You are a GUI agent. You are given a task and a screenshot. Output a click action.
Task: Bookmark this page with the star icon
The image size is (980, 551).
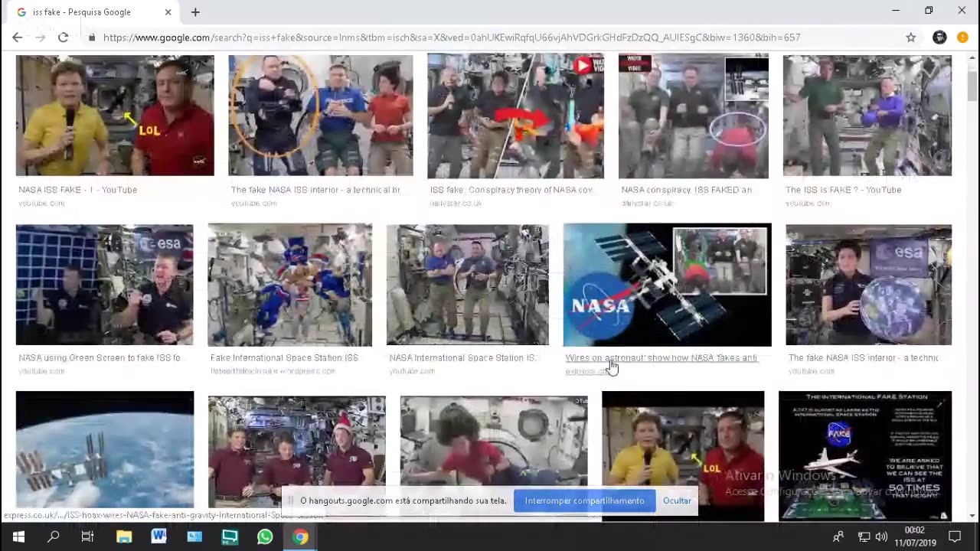(x=910, y=37)
